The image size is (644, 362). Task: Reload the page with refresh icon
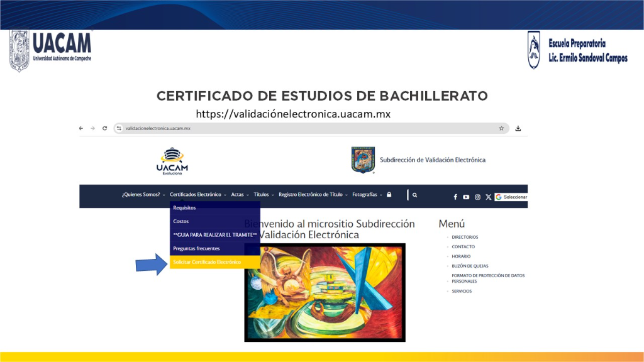[105, 128]
